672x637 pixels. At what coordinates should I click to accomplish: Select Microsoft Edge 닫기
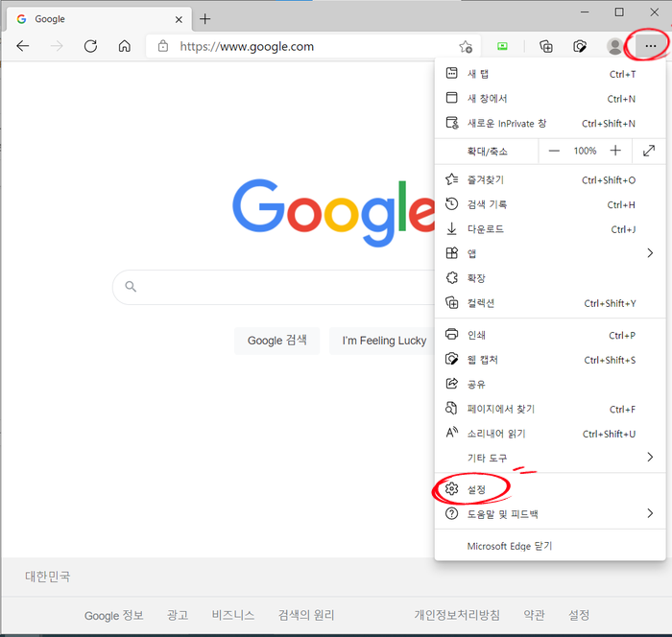550,546
